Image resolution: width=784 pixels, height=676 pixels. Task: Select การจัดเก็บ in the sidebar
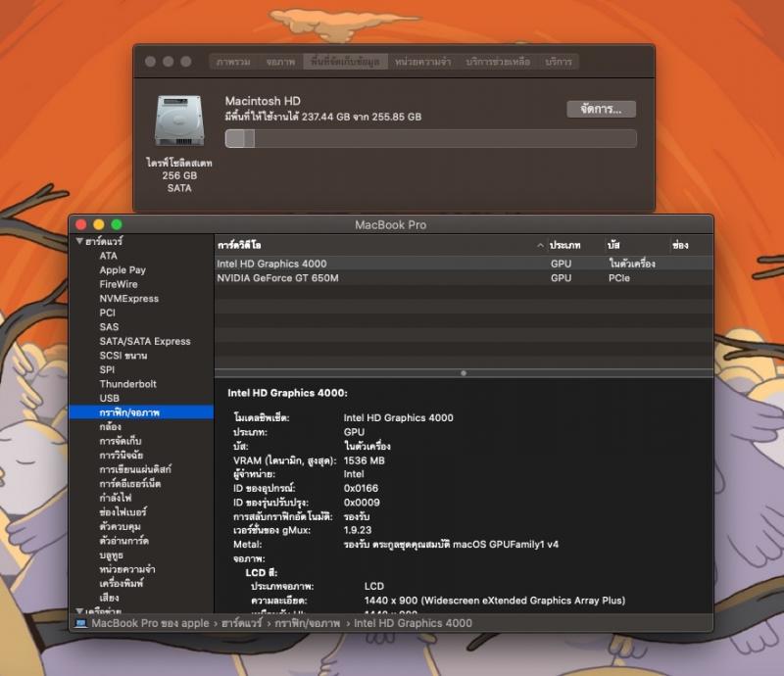[x=121, y=441]
